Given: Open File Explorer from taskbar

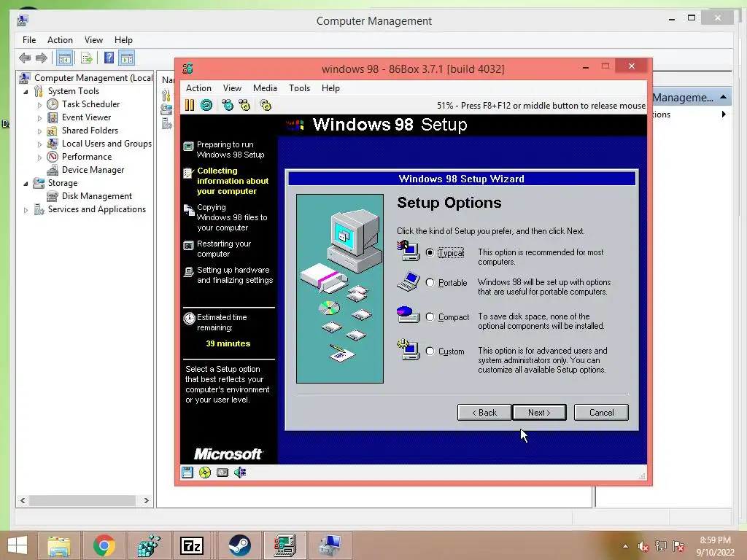Looking at the screenshot, I should [x=58, y=545].
